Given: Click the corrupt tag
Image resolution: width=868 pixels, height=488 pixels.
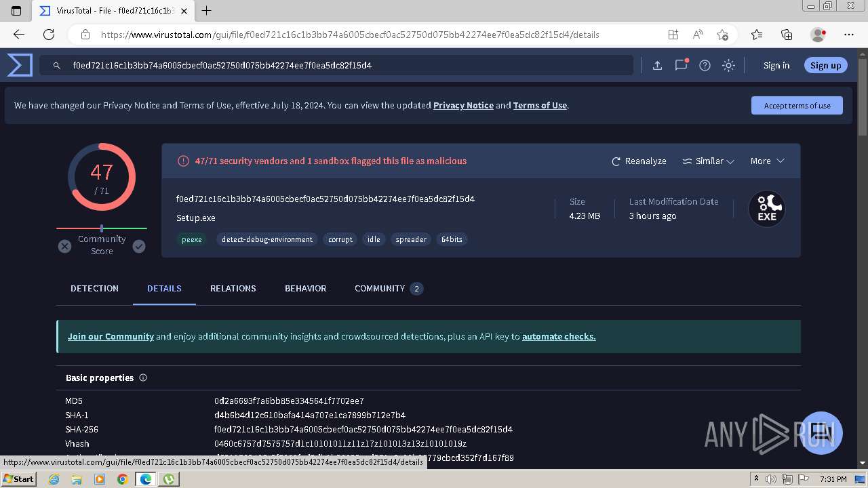Looking at the screenshot, I should coord(340,239).
